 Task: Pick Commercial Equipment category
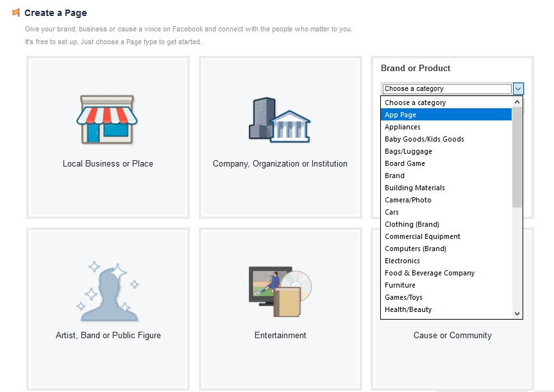[x=446, y=236]
